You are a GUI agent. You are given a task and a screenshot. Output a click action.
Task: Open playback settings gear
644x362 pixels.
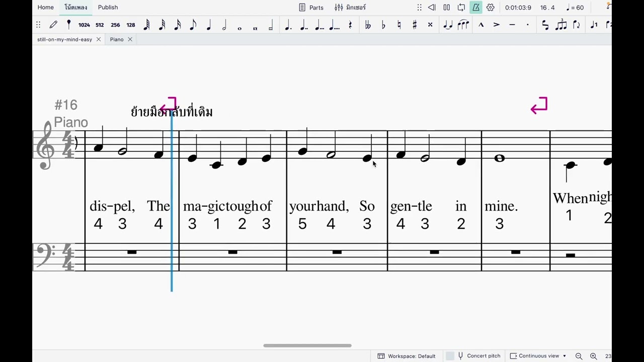[491, 8]
